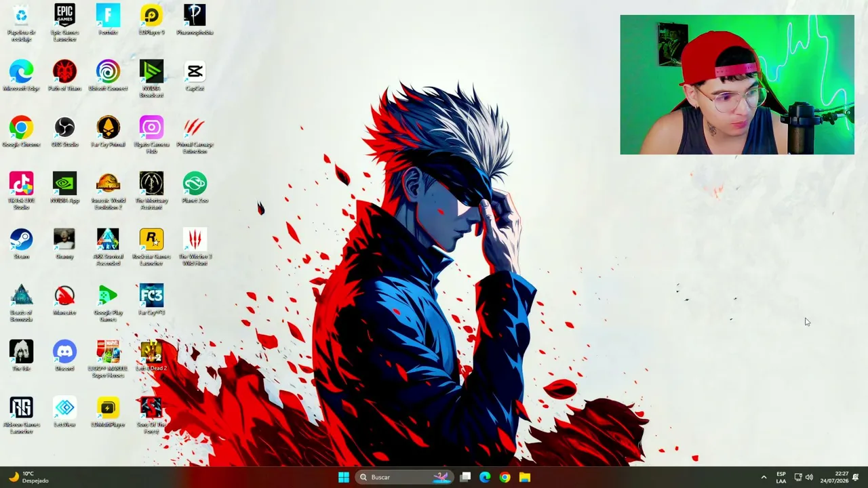Click the CapCut desktop icon

195,76
